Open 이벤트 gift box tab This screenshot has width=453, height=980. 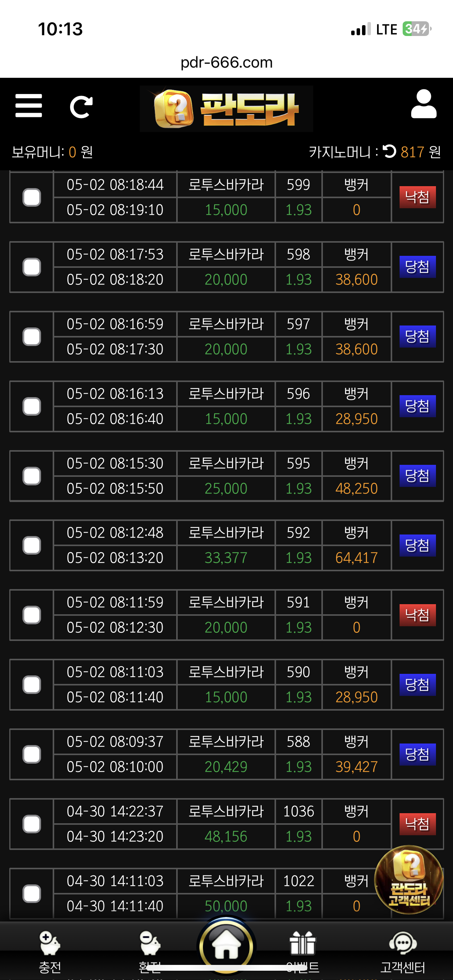(x=303, y=950)
